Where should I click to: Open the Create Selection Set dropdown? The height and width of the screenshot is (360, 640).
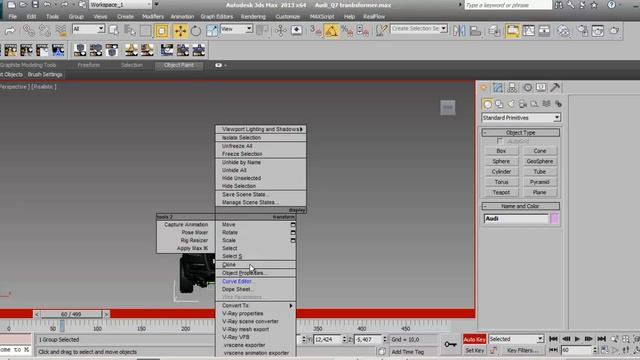tap(419, 29)
